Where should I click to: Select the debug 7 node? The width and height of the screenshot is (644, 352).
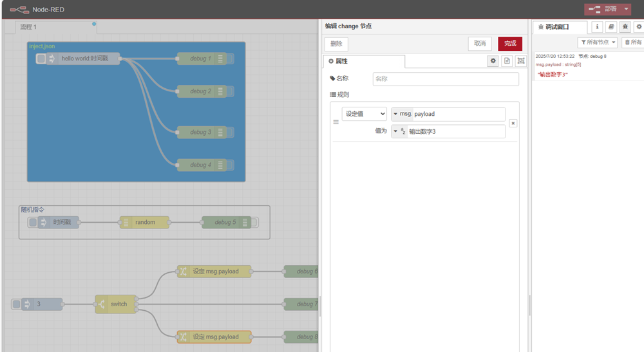coord(301,304)
